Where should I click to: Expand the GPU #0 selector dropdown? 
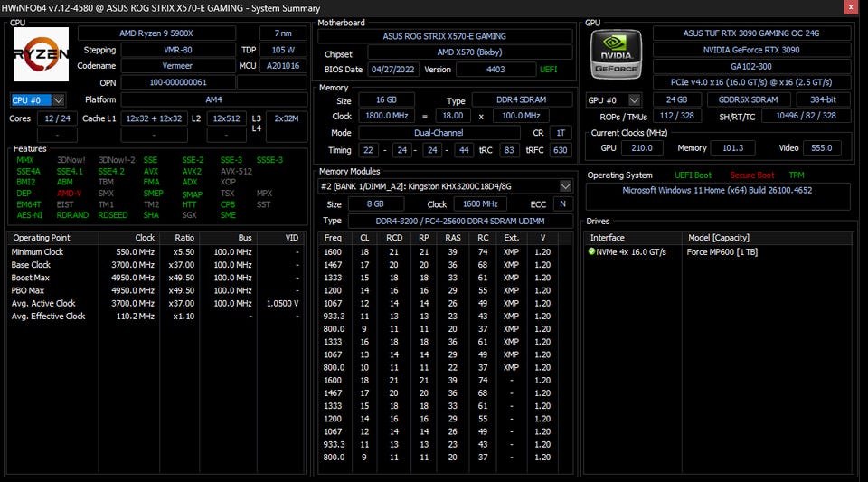pos(635,99)
